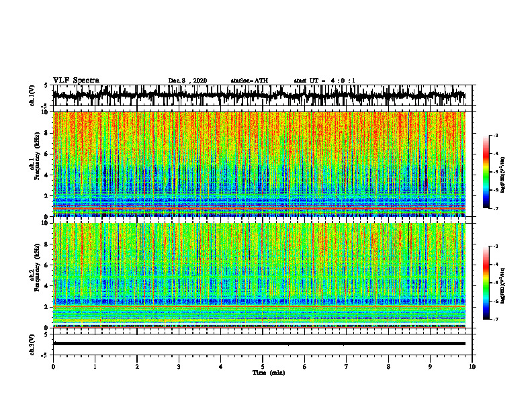The image size is (532, 411).
Task: Click inside the ch.1 spectrogram panel
Action: [259, 164]
